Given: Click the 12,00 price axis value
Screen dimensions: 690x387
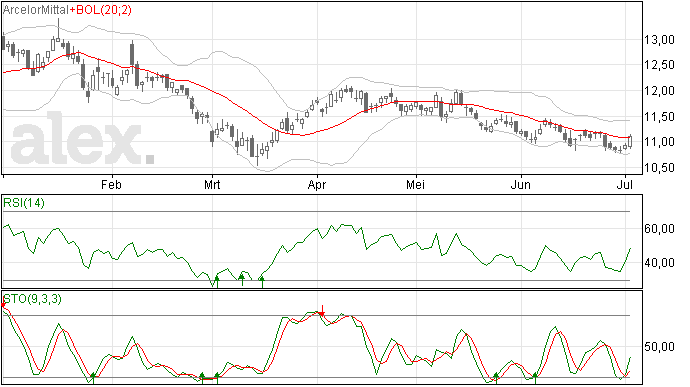Looking at the screenshot, I should (660, 91).
